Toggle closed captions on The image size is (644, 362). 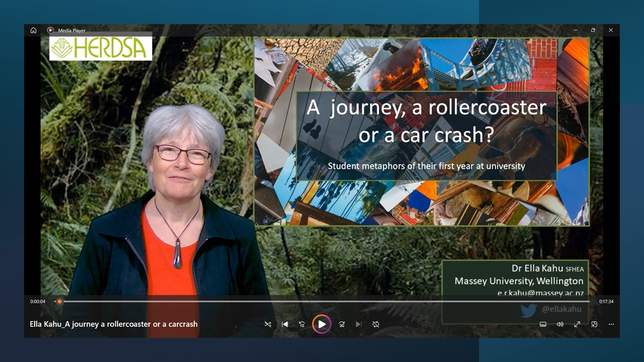(x=543, y=324)
